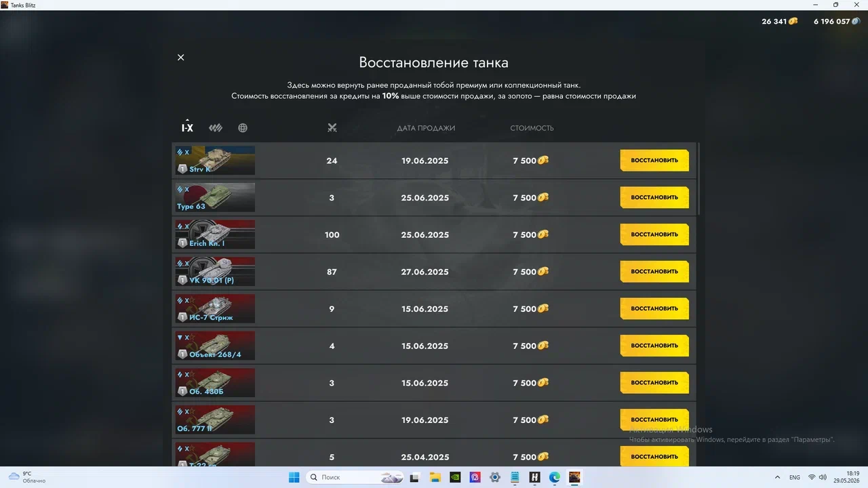The height and width of the screenshot is (488, 868).
Task: Open Microsoft Edge from the taskbar
Action: 555,477
